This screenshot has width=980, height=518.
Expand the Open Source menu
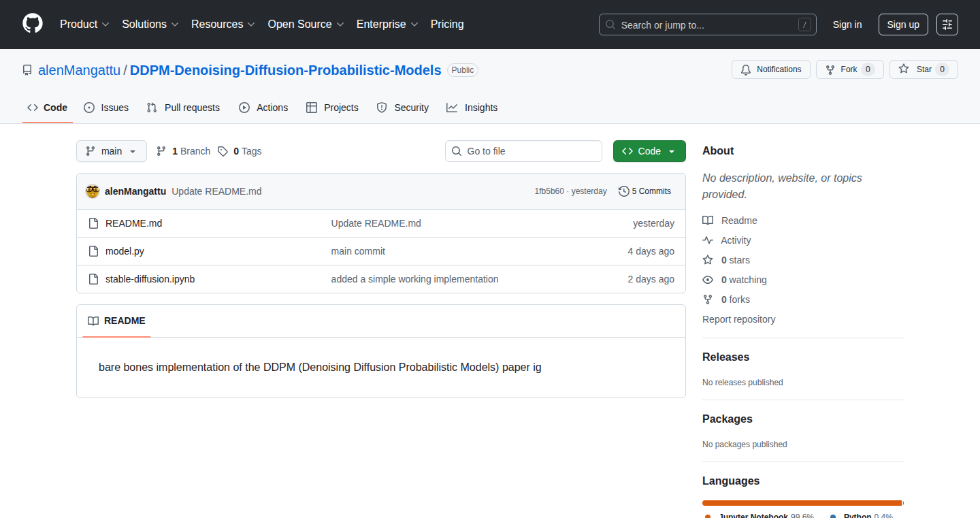click(306, 24)
